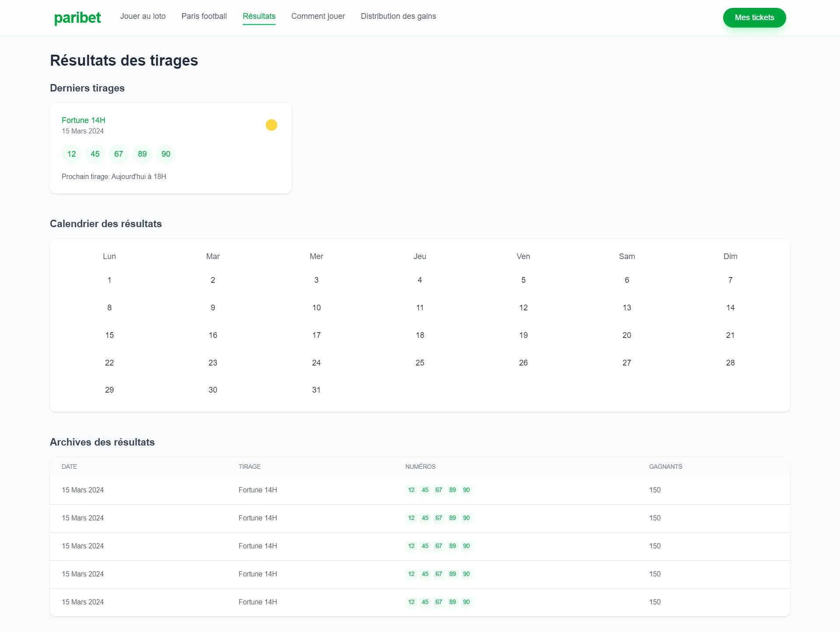Click number ball 89 in latest draw
840x632 pixels.
[142, 154]
